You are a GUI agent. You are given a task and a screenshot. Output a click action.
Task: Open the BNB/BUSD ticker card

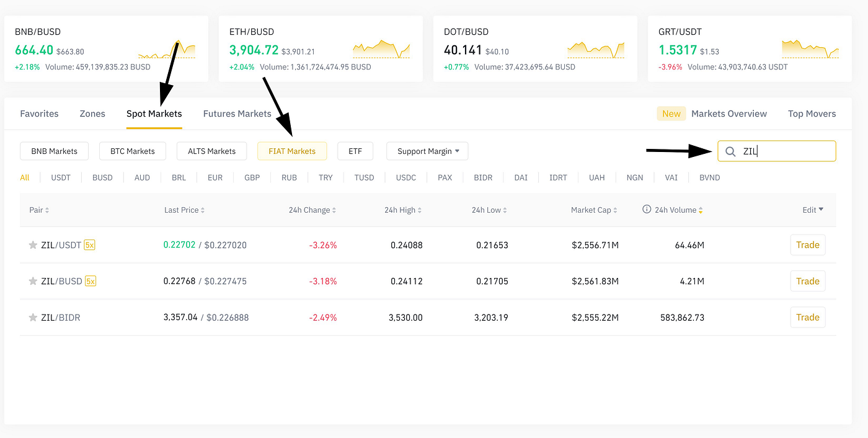[x=106, y=49]
